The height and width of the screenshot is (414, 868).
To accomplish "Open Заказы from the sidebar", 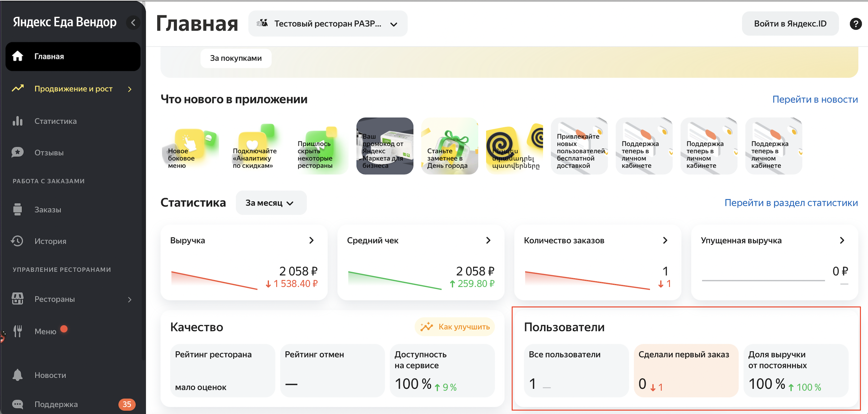I will pos(73,209).
